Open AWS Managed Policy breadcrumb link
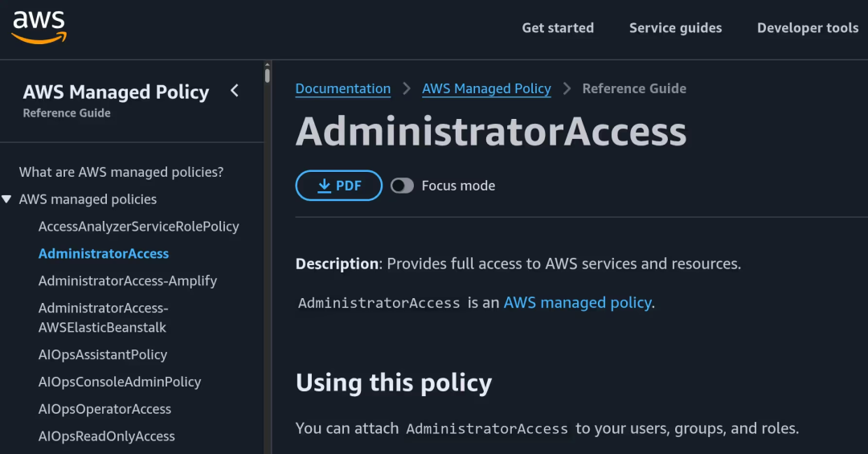Viewport: 868px width, 454px height. pyautogui.click(x=486, y=88)
